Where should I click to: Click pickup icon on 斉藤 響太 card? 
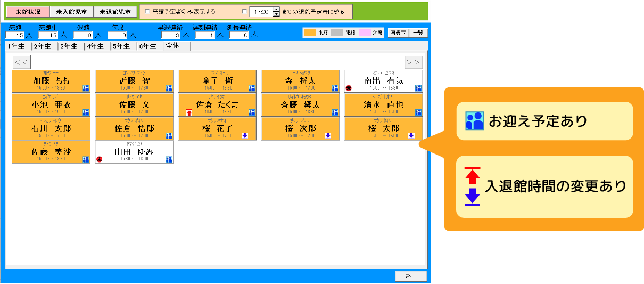335,112
